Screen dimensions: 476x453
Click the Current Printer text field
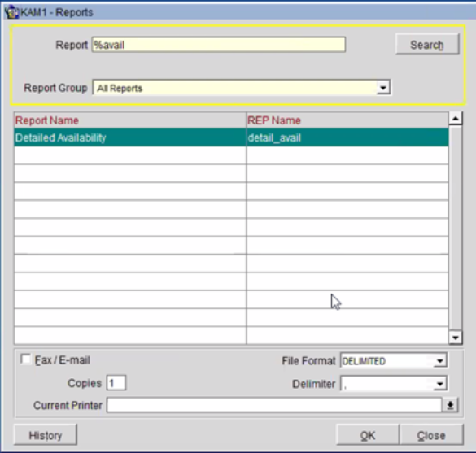click(x=274, y=405)
